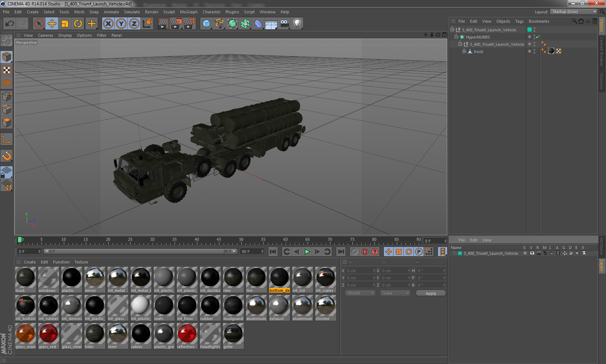Click Make Editable icon in left sidebar
Screen dimensions: 606x364
6,40
